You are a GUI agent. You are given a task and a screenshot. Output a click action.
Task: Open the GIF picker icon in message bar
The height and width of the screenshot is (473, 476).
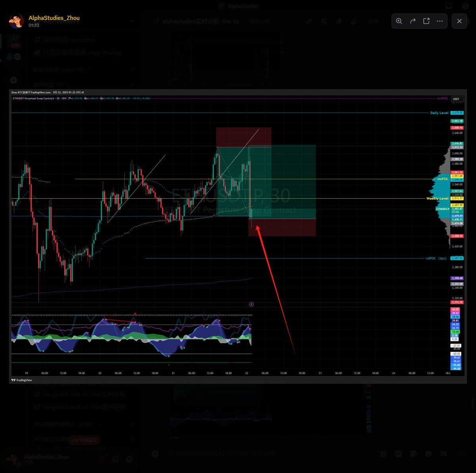coord(398,454)
